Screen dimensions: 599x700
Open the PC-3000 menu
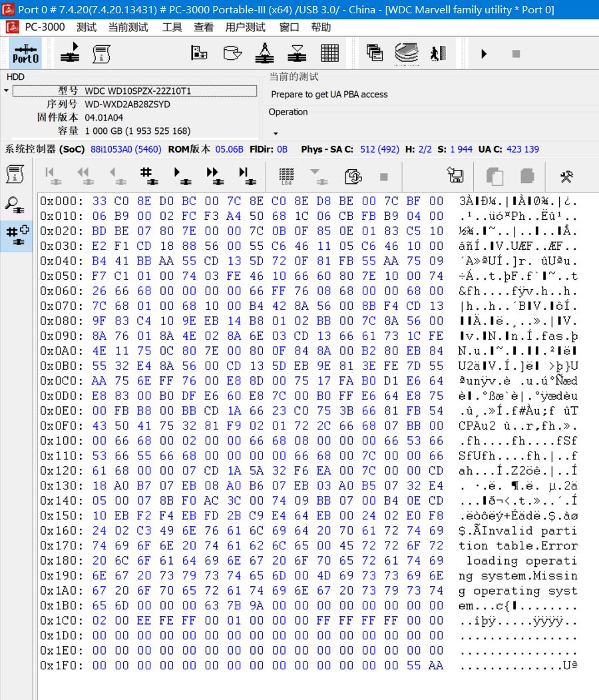pyautogui.click(x=45, y=27)
